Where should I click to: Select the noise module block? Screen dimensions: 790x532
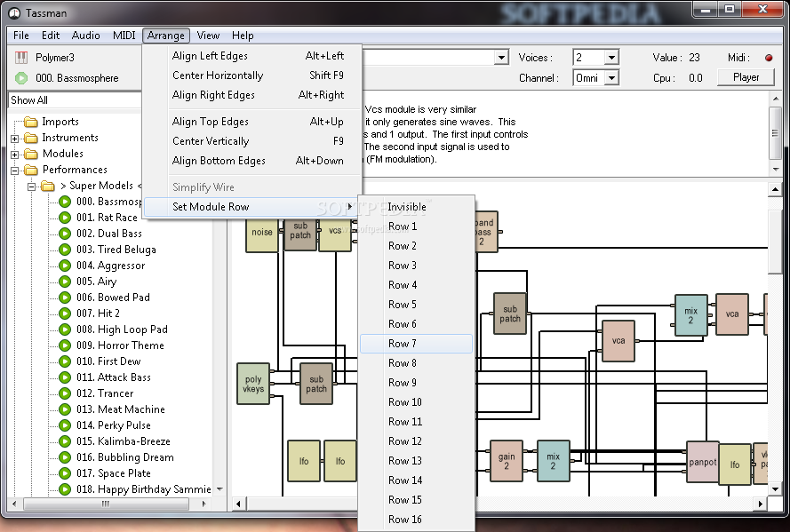(262, 233)
